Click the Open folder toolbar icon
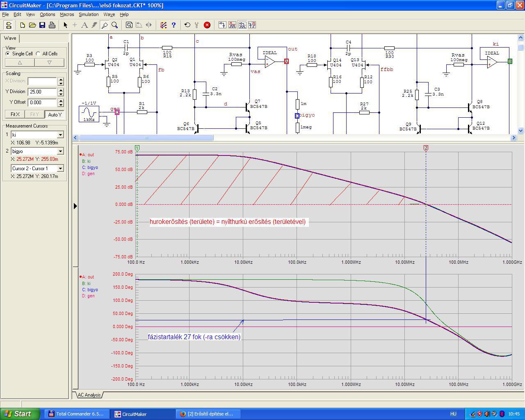Image resolution: width=525 pixels, height=420 pixels. pyautogui.click(x=32, y=25)
